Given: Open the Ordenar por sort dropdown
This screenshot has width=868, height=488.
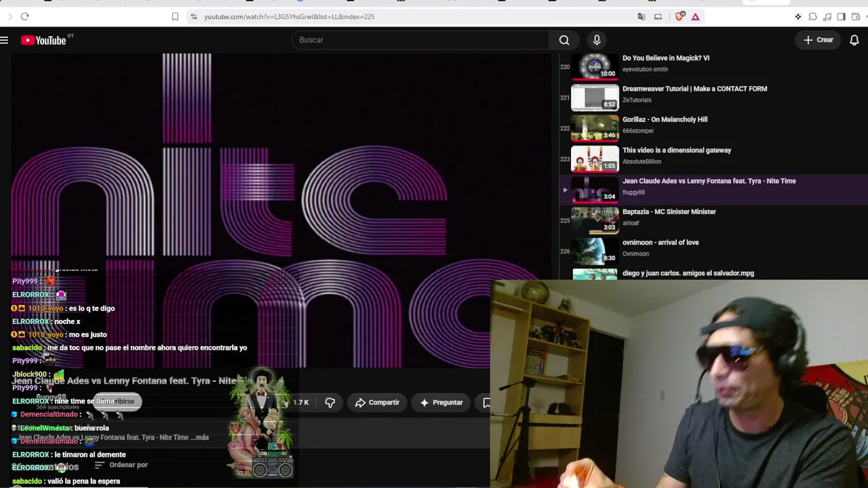Looking at the screenshot, I should 121,465.
